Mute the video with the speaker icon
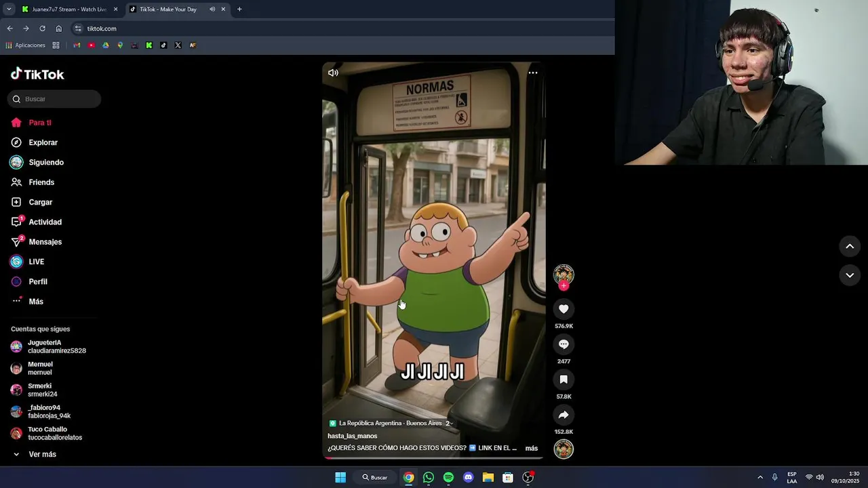This screenshot has width=868, height=488. [333, 73]
